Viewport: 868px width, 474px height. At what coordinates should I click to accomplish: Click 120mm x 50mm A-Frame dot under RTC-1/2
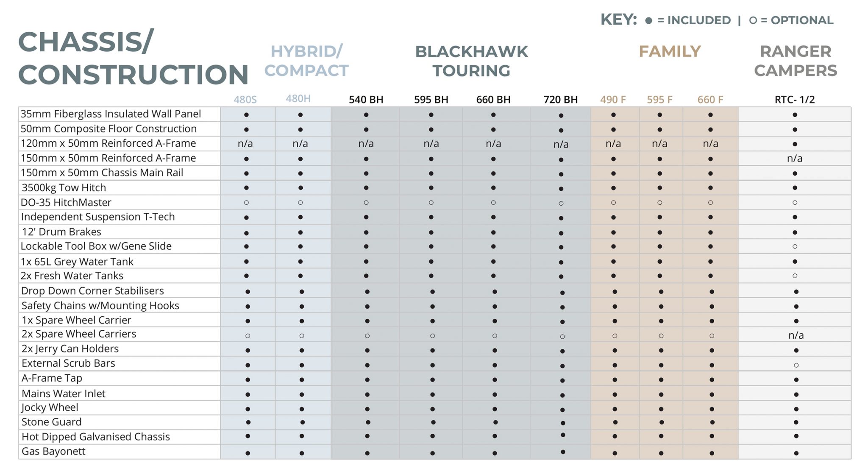click(x=795, y=144)
